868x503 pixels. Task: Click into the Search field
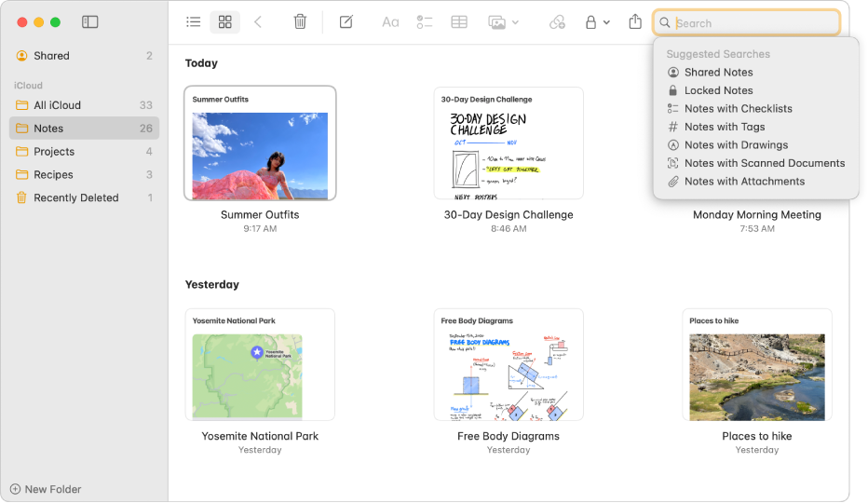coord(754,23)
